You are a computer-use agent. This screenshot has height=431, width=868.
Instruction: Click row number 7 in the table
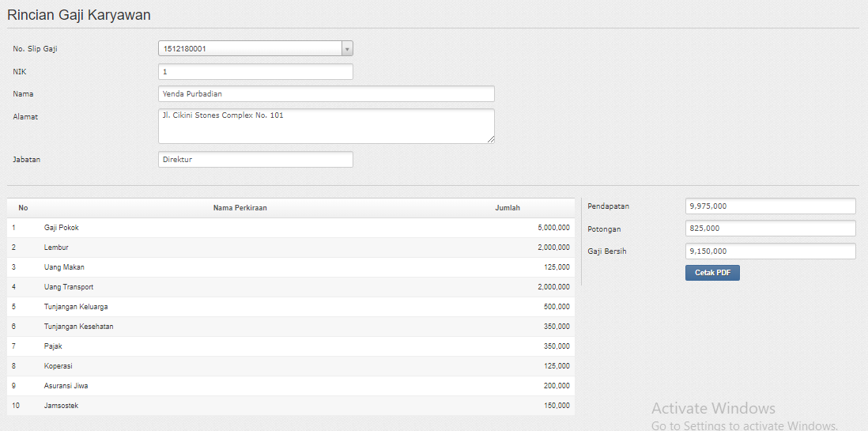(x=14, y=346)
